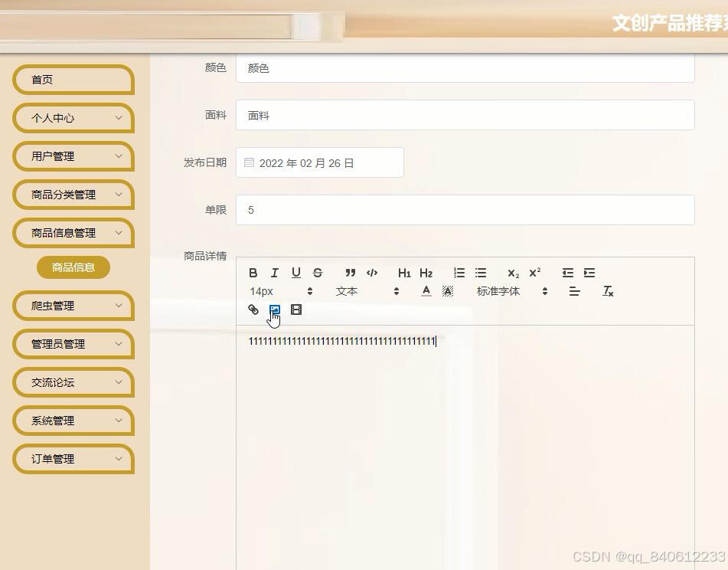The image size is (728, 570).
Task: Toggle strikethrough formatting in the editor
Action: pos(318,273)
